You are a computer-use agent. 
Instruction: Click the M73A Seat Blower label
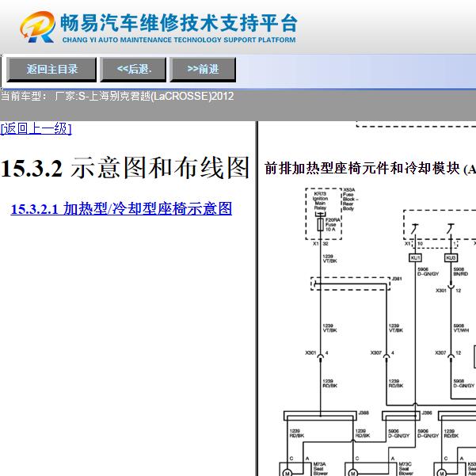click(320, 469)
